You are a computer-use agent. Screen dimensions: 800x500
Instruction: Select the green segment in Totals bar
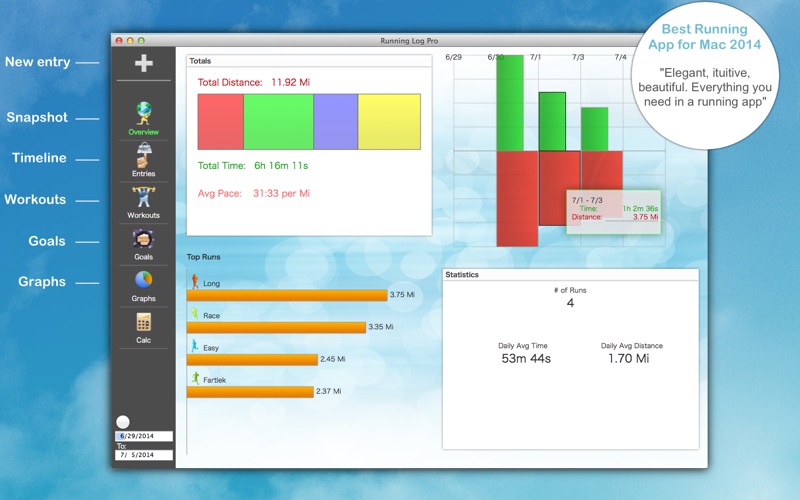279,121
